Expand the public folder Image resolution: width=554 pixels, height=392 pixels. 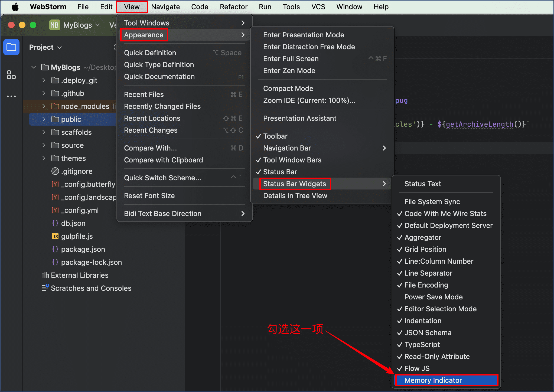pyautogui.click(x=44, y=119)
